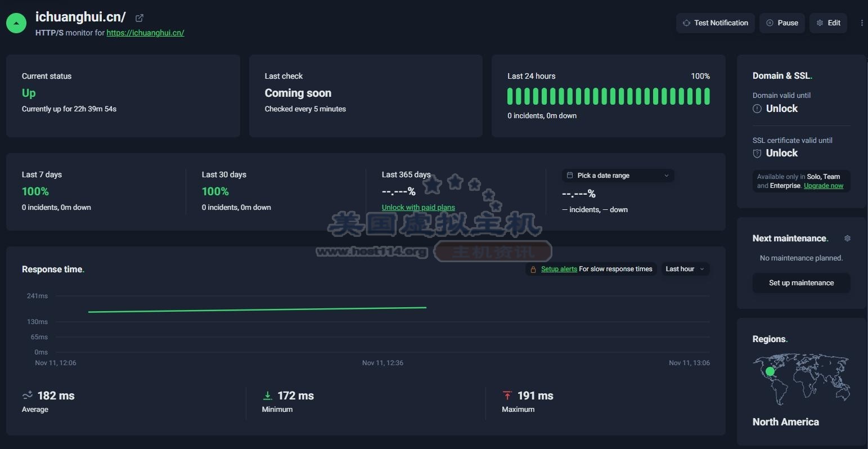868x449 pixels.
Task: Click the SSL certificate shield icon
Action: click(757, 154)
